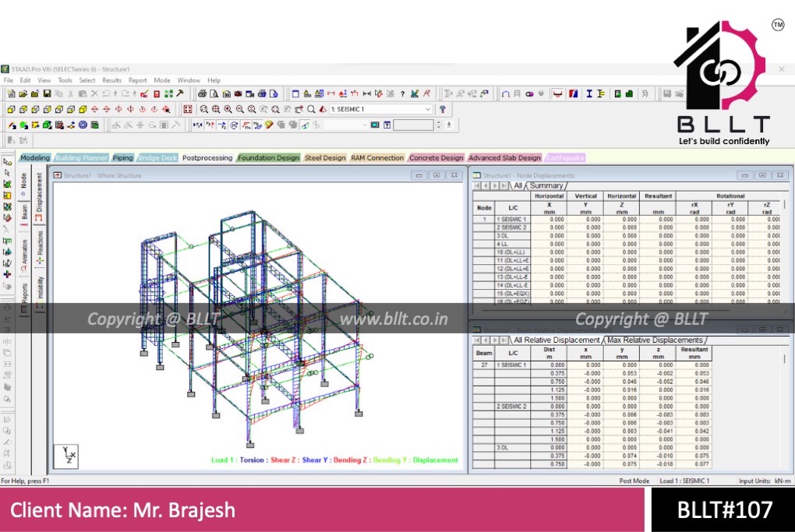The image size is (795, 532).
Task: Click the Zoom In magnifier with plus
Action: point(228,110)
